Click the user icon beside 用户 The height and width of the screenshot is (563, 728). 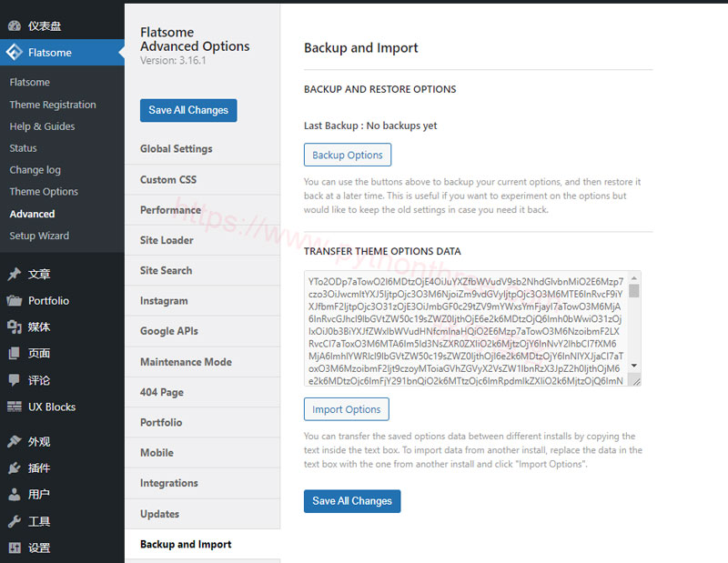15,494
